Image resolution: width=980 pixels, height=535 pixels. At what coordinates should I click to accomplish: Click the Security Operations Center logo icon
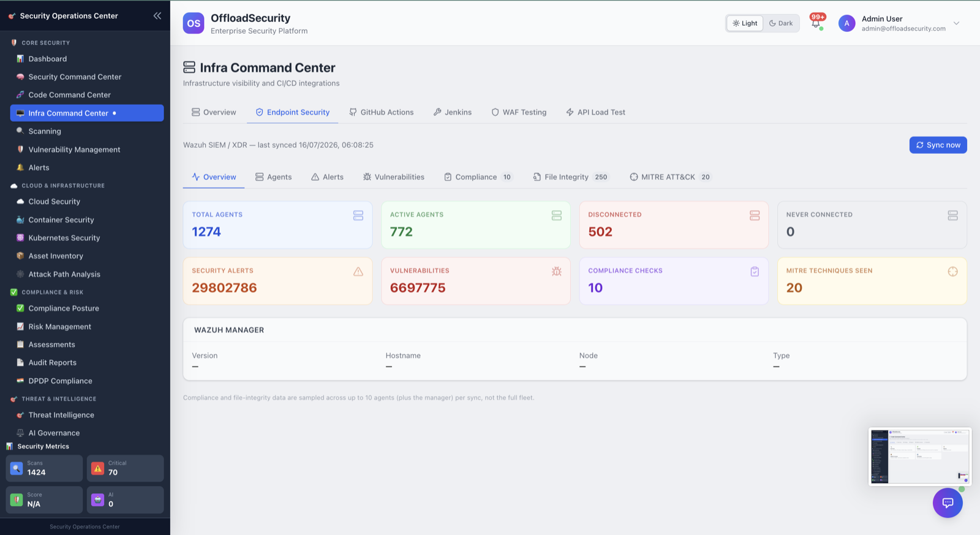pos(12,16)
